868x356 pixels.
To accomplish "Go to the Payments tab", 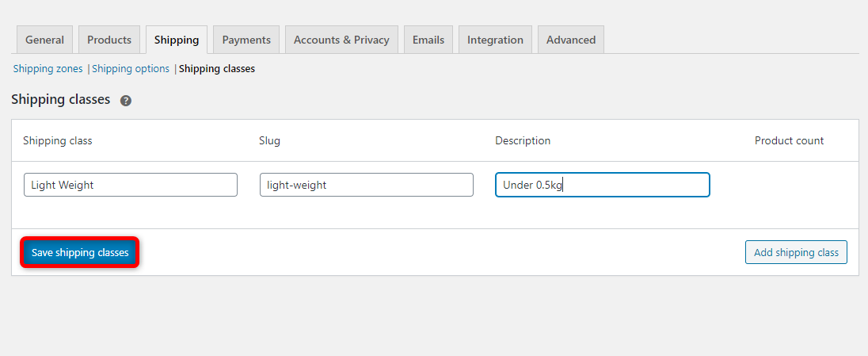I will (246, 40).
